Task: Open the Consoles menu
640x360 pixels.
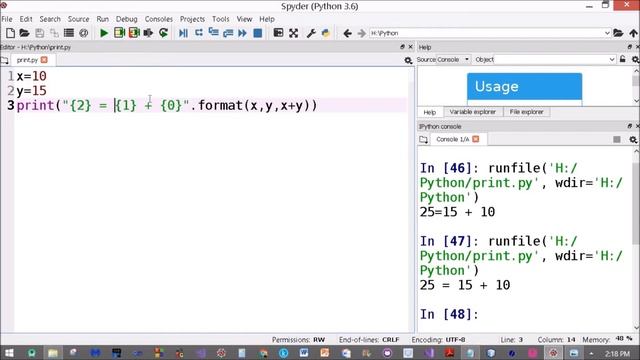Action: tap(158, 19)
